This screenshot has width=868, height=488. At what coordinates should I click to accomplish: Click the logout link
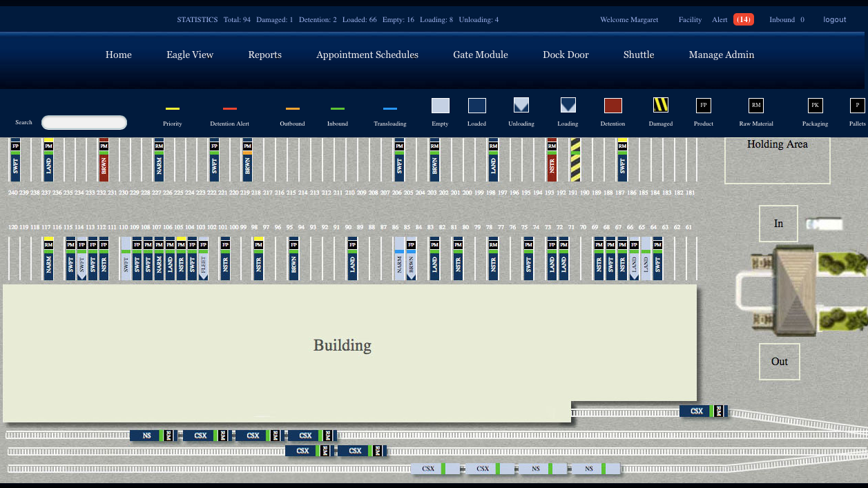point(834,19)
